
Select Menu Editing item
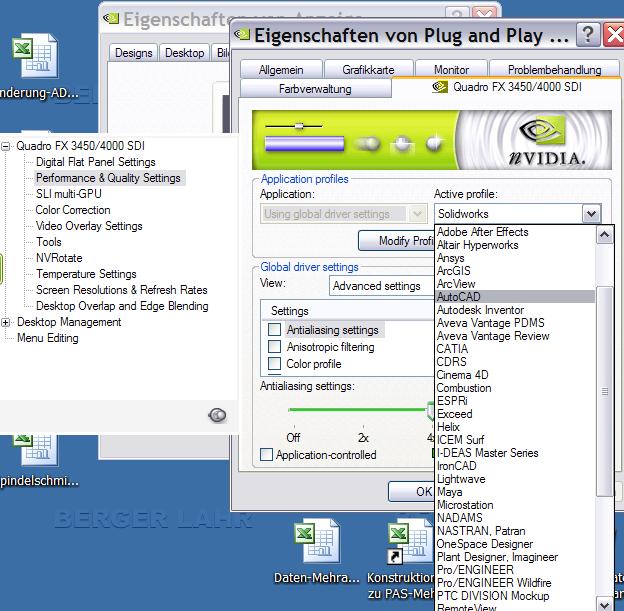tap(48, 338)
